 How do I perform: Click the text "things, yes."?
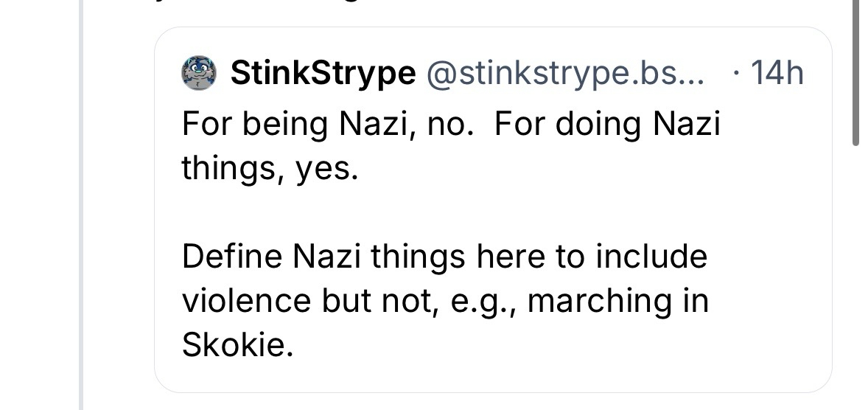[x=270, y=168]
